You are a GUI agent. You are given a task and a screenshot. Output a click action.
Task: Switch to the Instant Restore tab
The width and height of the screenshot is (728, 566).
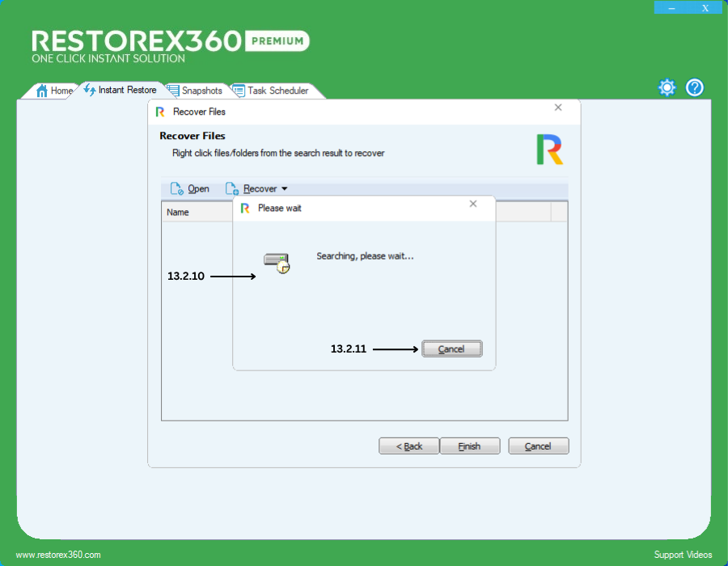coord(121,90)
